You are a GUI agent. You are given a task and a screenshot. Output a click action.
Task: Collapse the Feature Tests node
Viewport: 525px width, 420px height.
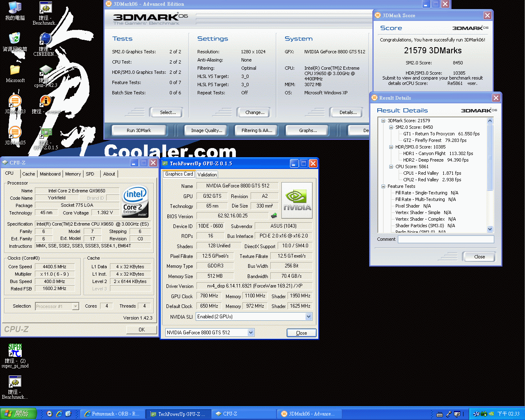(x=383, y=186)
